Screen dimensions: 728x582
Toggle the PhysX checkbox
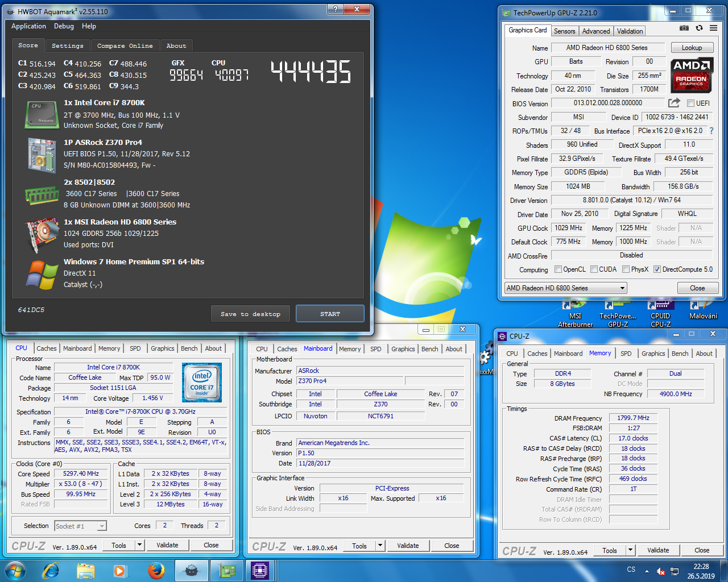pos(626,269)
